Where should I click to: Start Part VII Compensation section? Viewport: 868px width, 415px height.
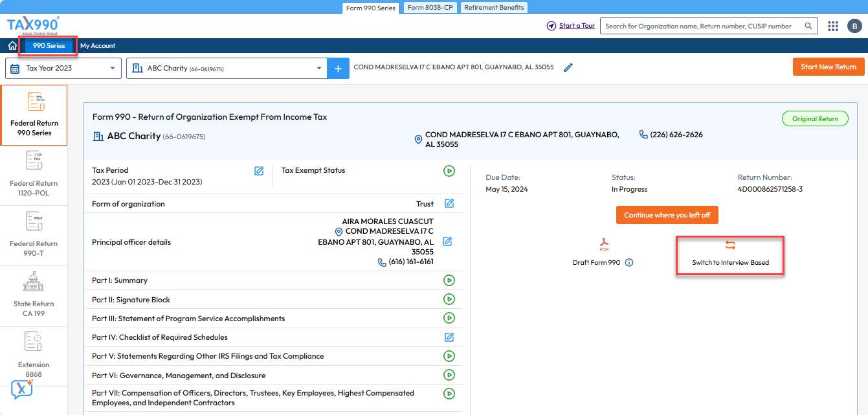point(449,394)
